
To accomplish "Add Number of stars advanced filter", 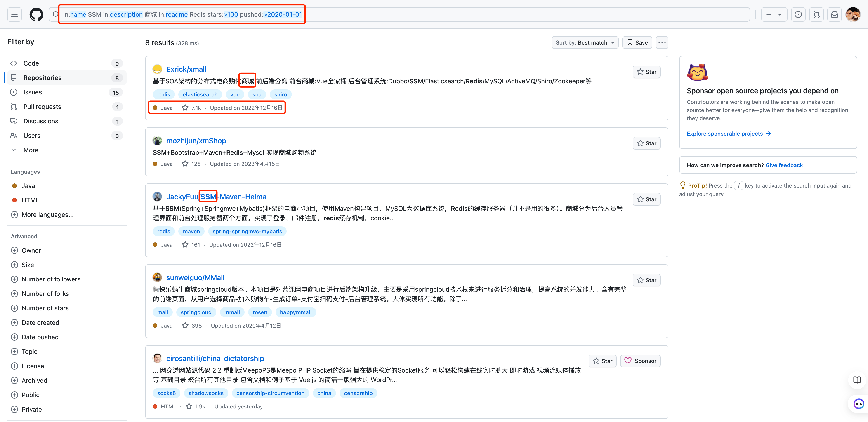I will pos(45,308).
